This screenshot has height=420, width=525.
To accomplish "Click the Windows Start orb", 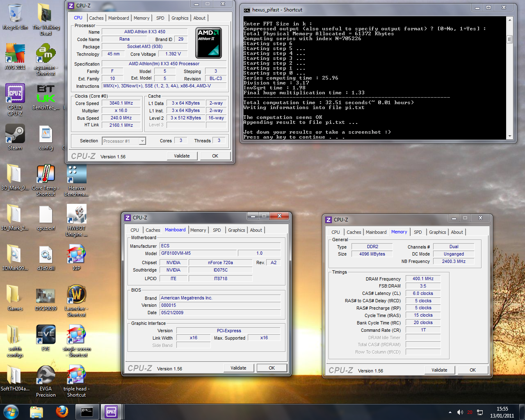I will 11,412.
